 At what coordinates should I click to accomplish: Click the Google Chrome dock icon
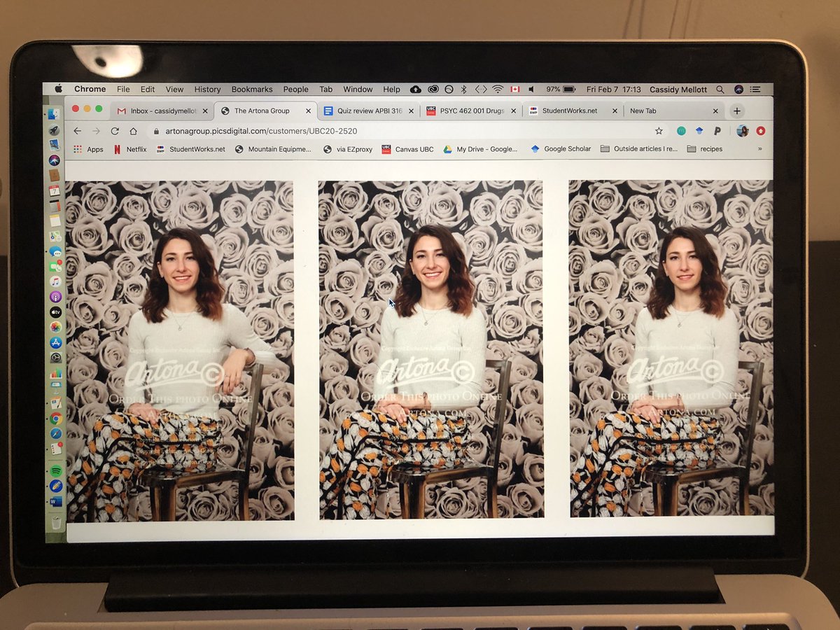[x=56, y=418]
